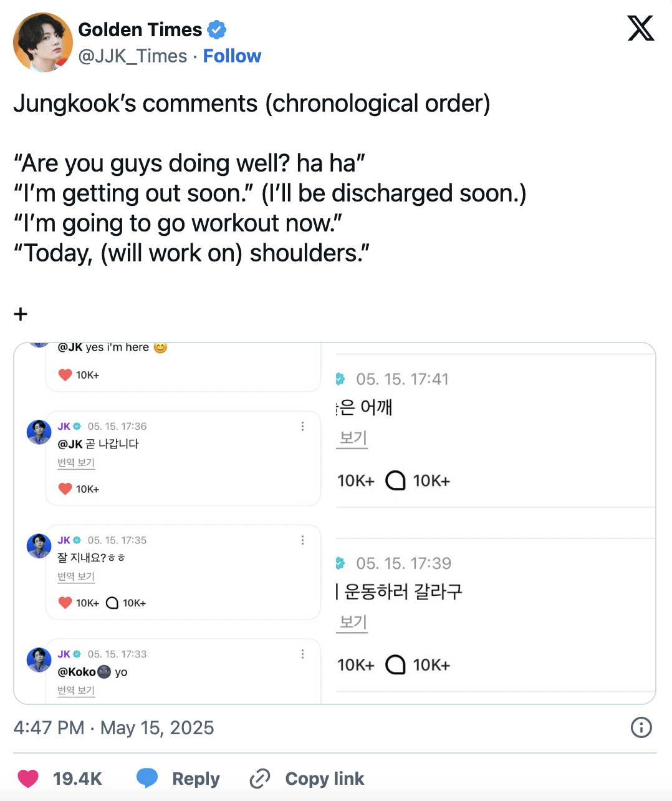
Task: Click translation link under 17:36 comment
Action: tap(76, 463)
